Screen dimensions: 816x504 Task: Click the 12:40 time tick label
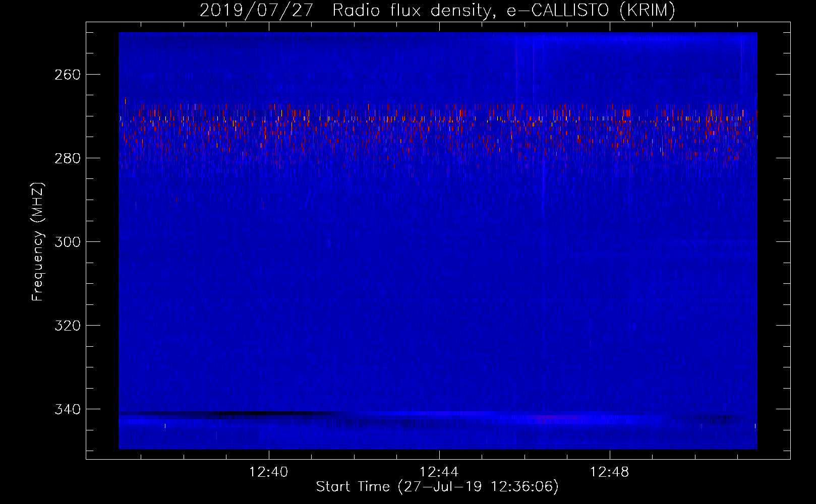point(269,472)
